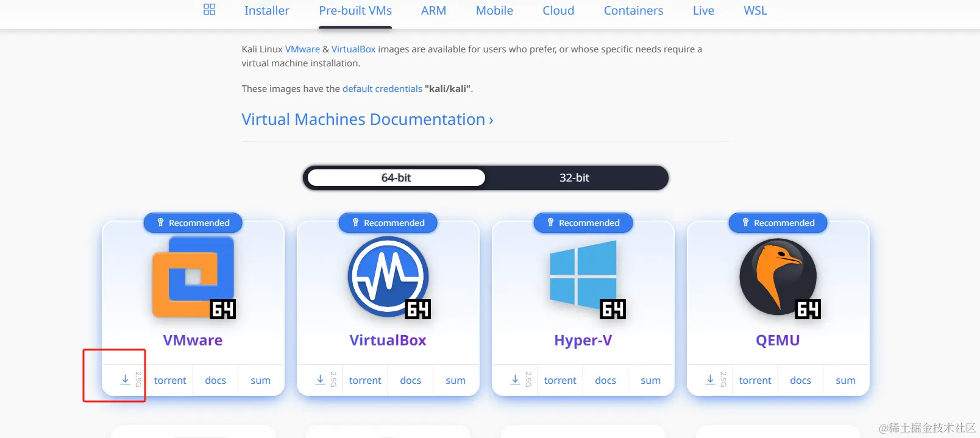The image size is (980, 438).
Task: Open docs for the VMware card
Action: [x=215, y=380]
